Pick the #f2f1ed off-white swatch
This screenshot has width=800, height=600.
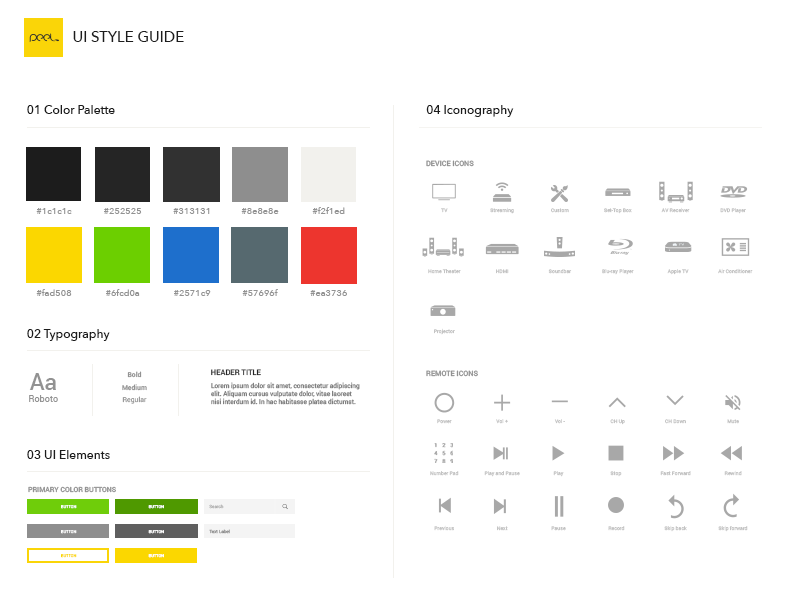point(329,174)
